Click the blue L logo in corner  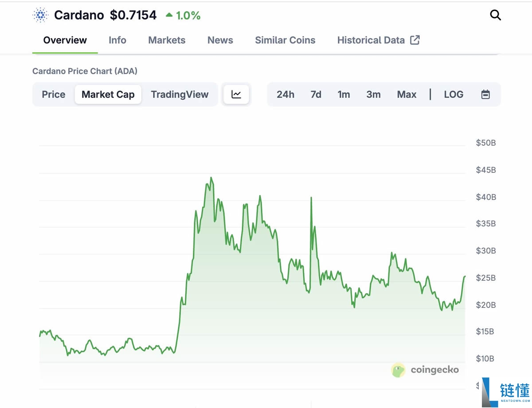(489, 392)
